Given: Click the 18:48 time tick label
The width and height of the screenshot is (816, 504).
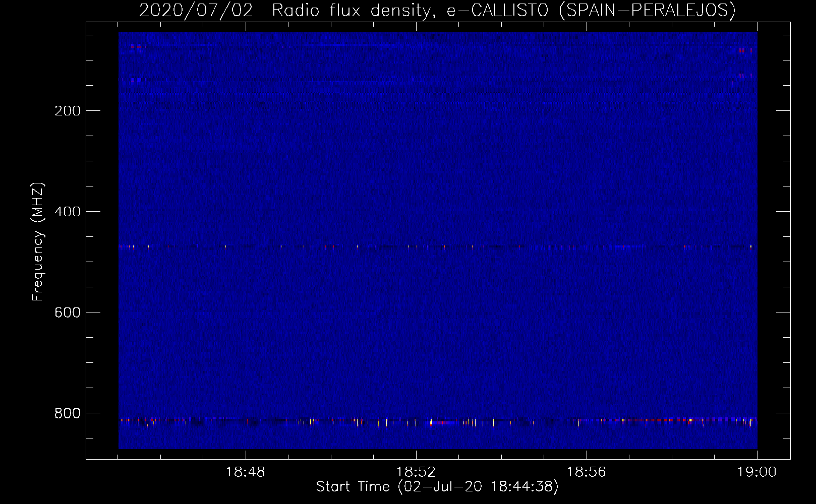Looking at the screenshot, I should (x=246, y=472).
